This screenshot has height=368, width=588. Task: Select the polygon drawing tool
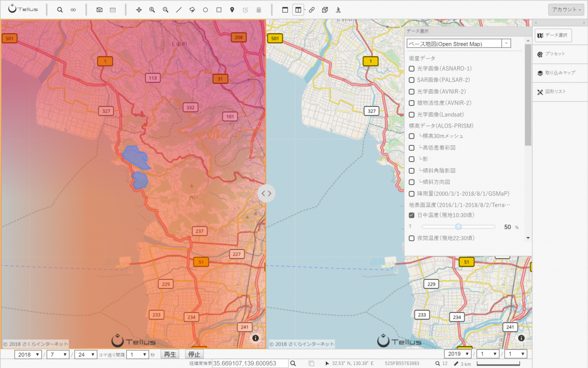tap(192, 10)
